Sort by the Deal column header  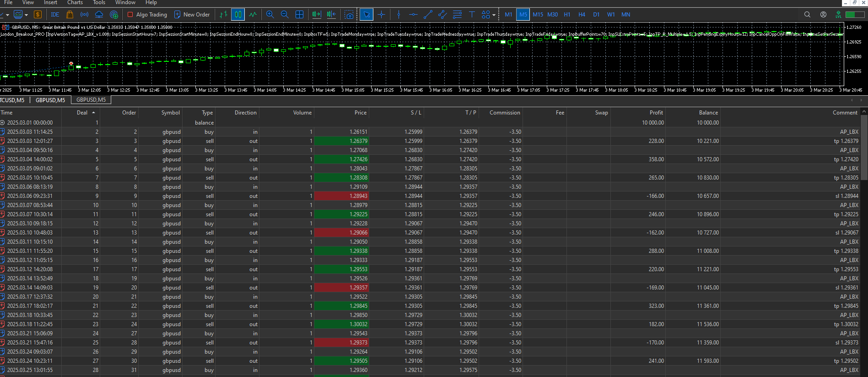point(82,113)
